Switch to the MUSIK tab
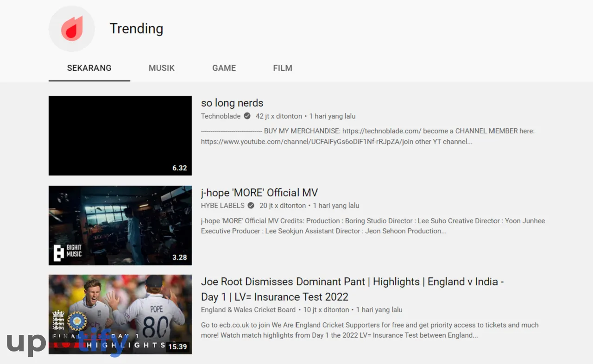This screenshot has width=593, height=364. click(162, 68)
